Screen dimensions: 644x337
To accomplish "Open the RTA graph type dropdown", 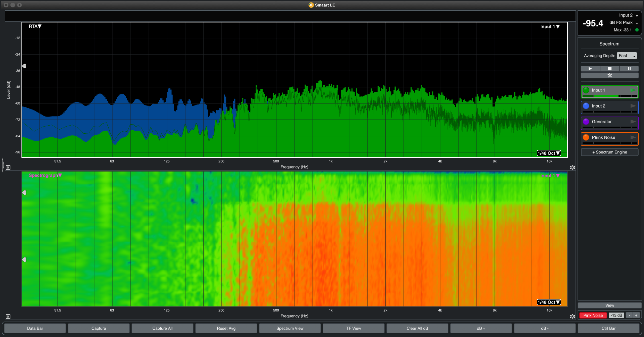I will [x=35, y=26].
